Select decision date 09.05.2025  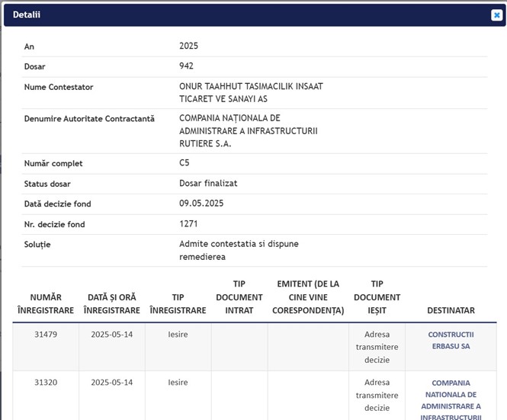201,204
